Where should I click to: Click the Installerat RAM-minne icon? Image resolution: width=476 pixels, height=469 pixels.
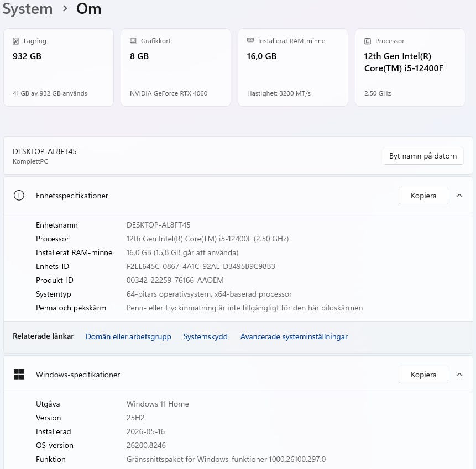tap(250, 40)
